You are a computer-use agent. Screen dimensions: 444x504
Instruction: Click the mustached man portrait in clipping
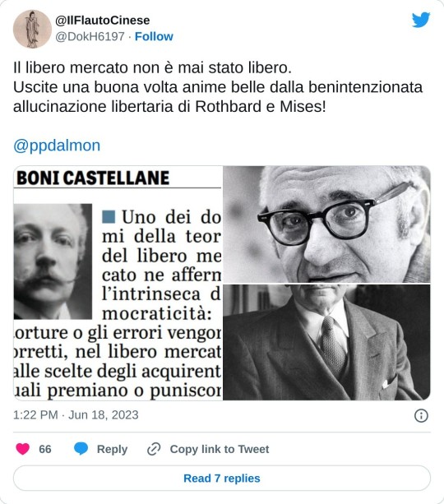click(53, 261)
